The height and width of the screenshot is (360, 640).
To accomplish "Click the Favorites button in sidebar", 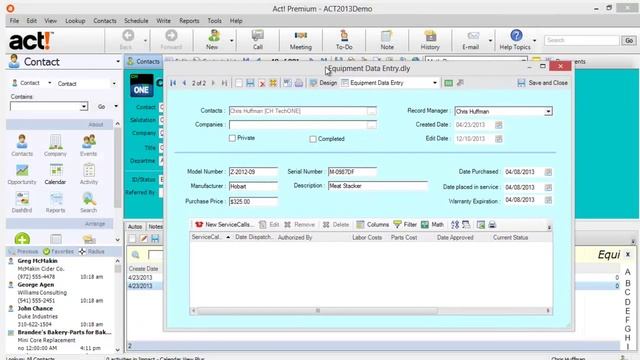I will pos(58,251).
